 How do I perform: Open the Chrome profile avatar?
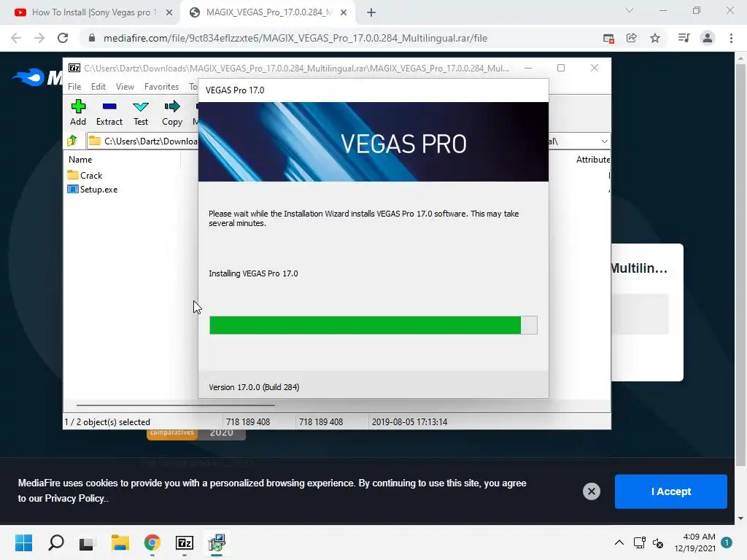coord(708,38)
